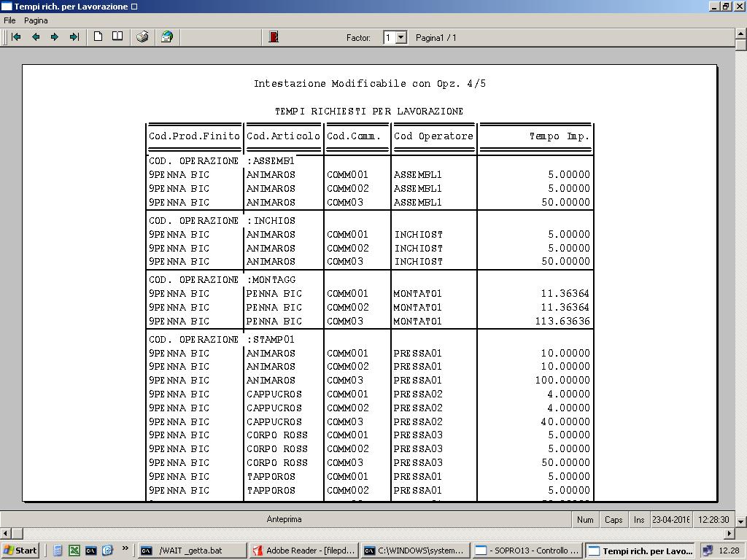The height and width of the screenshot is (560, 747).
Task: Click the TEMPI RICHIESTI PER LAVORAZIONE title
Action: 369,112
